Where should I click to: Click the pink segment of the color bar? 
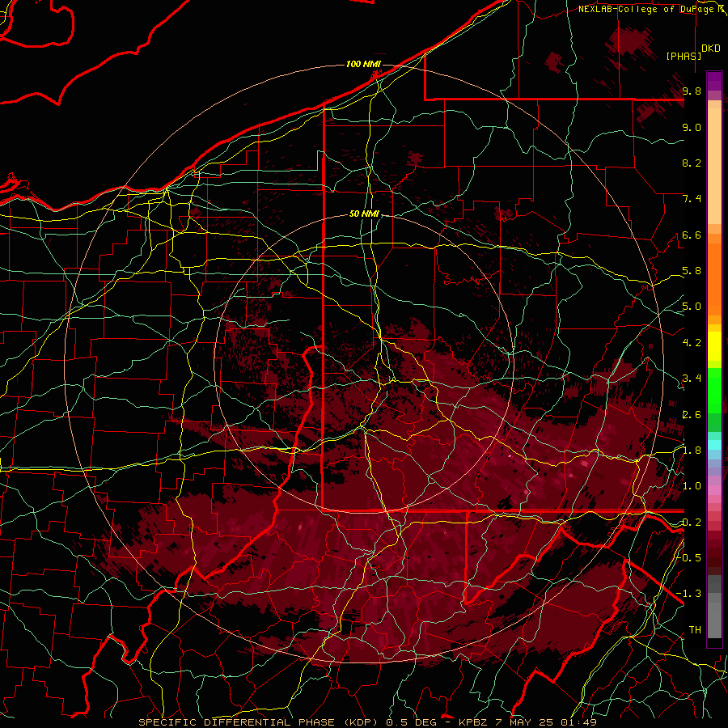click(714, 490)
